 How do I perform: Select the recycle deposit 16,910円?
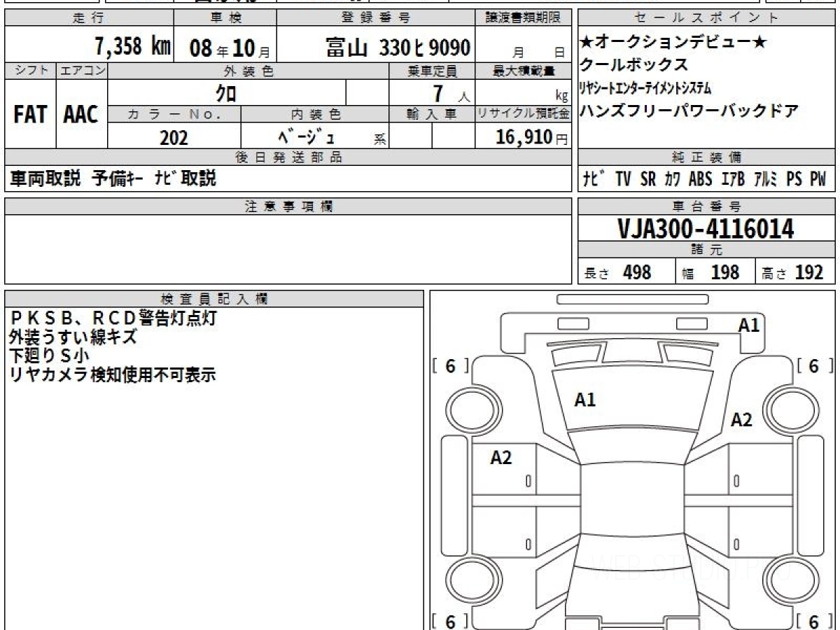pyautogui.click(x=531, y=136)
